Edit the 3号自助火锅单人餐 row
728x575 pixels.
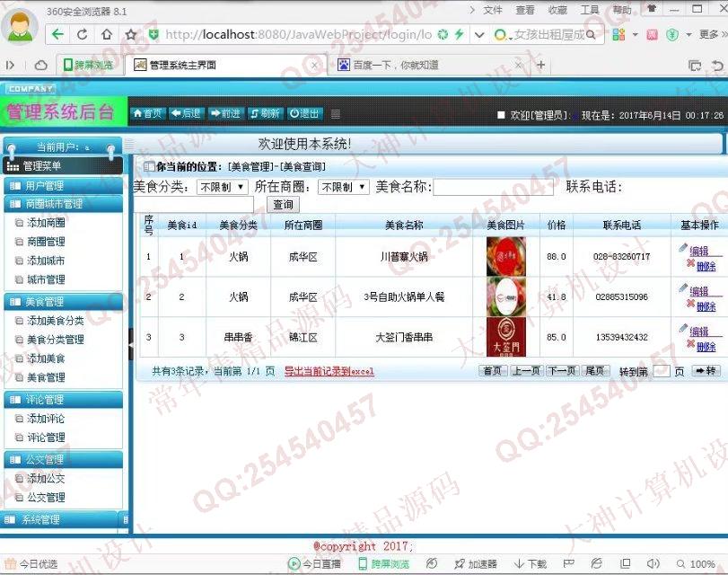tap(698, 291)
